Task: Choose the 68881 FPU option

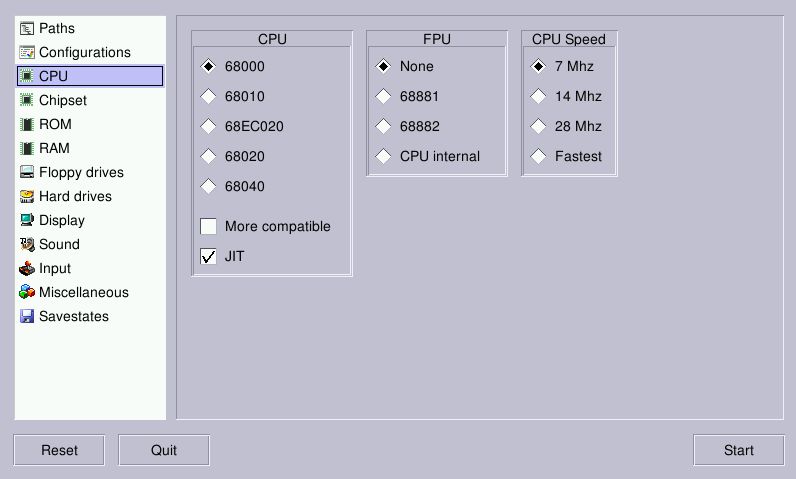Action: pyautogui.click(x=383, y=96)
